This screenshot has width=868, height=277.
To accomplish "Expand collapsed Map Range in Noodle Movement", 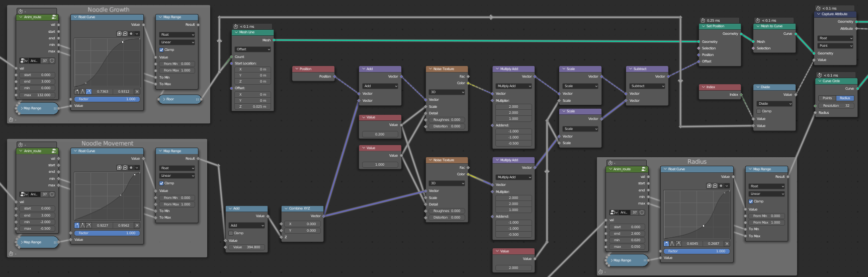I will point(21,242).
